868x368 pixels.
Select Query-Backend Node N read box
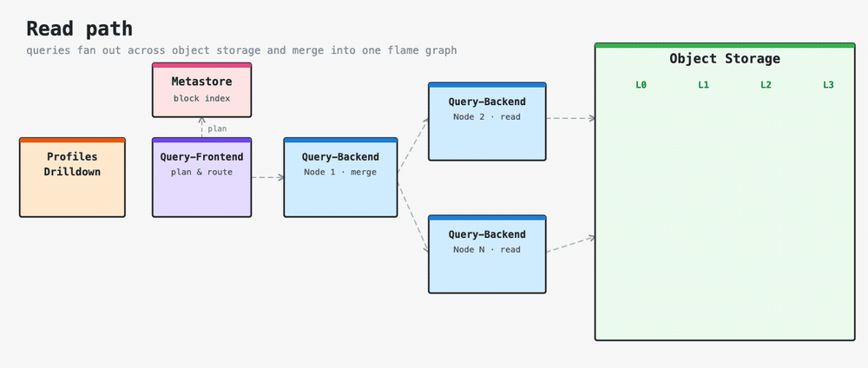487,254
